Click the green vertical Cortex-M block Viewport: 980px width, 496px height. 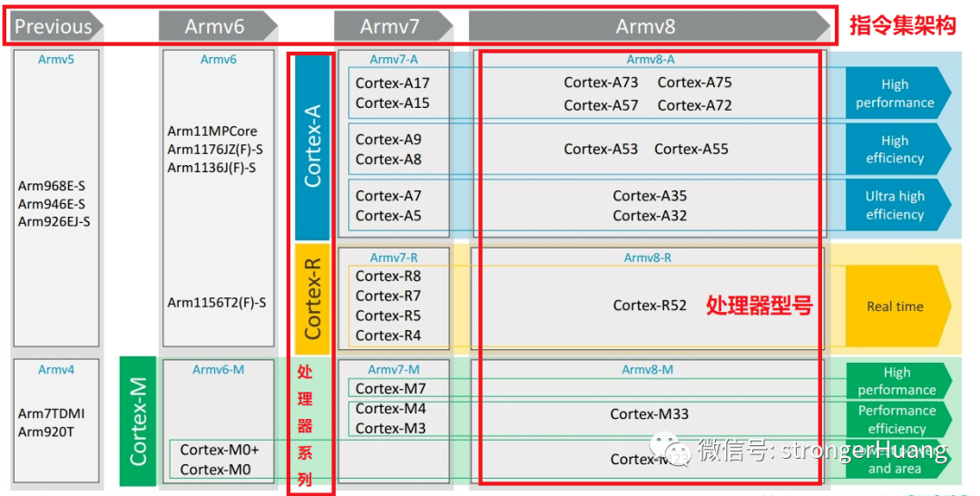tap(138, 421)
